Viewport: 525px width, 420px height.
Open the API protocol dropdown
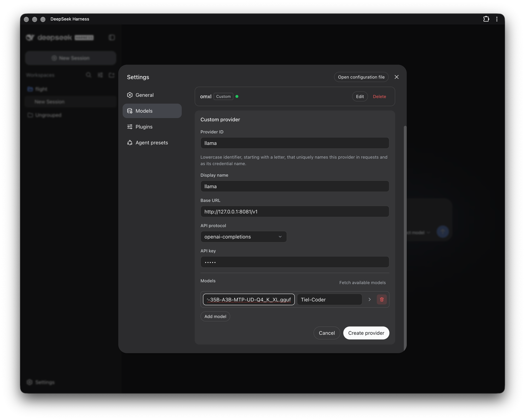pyautogui.click(x=244, y=237)
